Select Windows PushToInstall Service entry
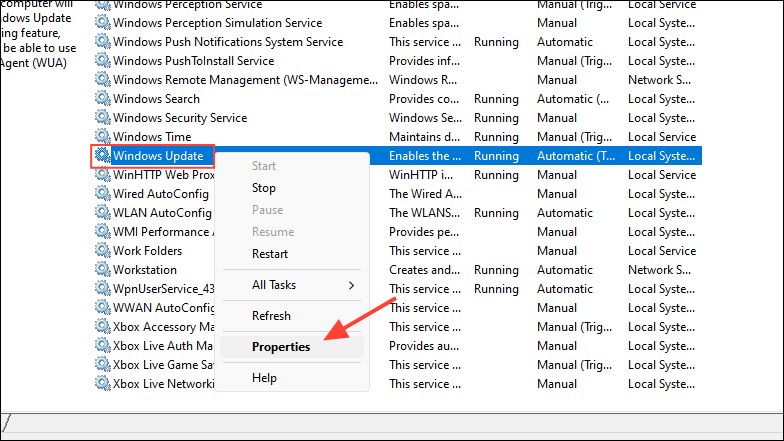 click(x=194, y=61)
